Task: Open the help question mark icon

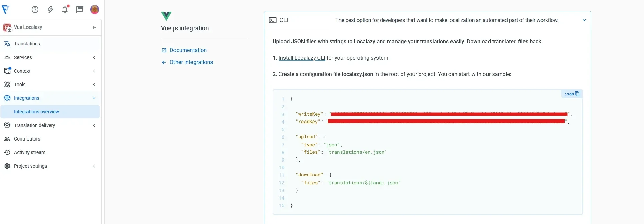Action: (35, 10)
